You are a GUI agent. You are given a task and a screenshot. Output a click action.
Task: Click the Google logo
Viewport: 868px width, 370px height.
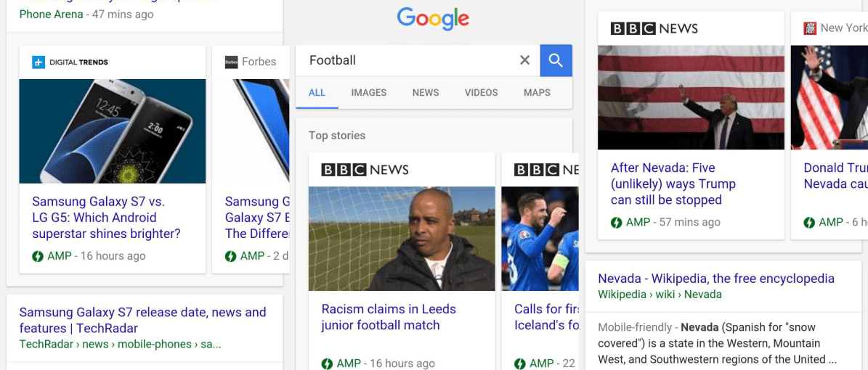pyautogui.click(x=433, y=18)
